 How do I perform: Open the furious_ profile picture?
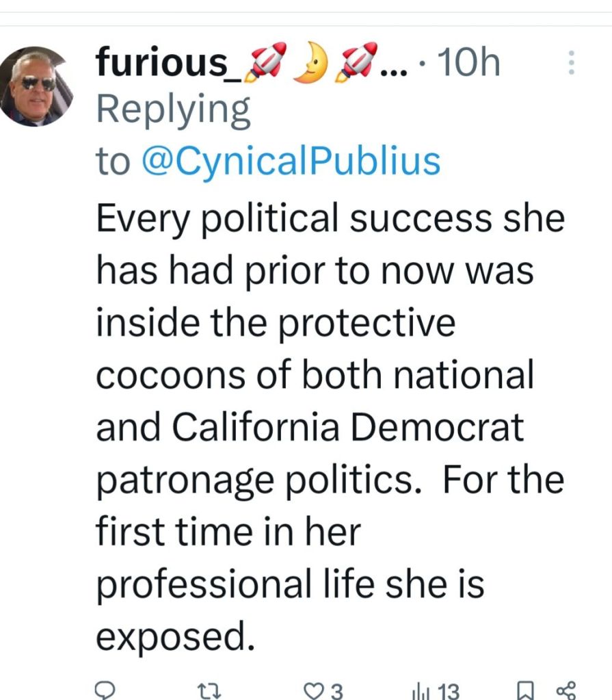36,88
